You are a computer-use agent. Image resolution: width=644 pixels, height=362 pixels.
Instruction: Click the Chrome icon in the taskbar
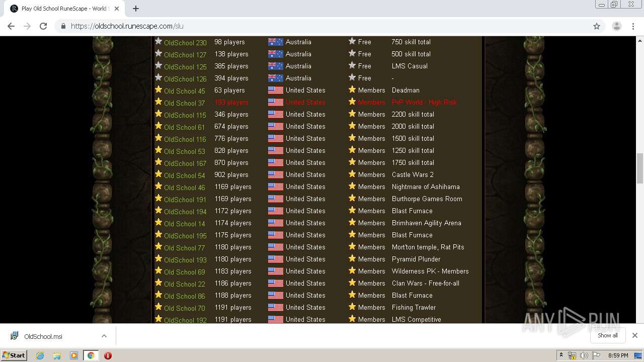pos(91,355)
